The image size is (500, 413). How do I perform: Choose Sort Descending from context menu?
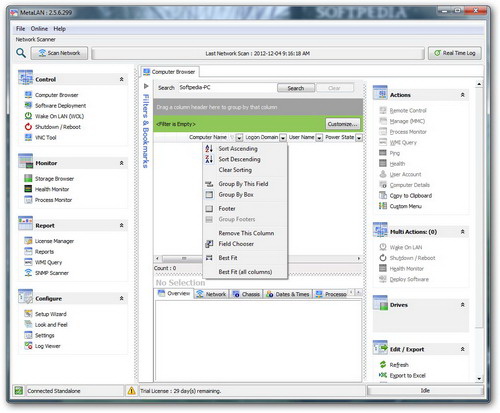click(245, 159)
